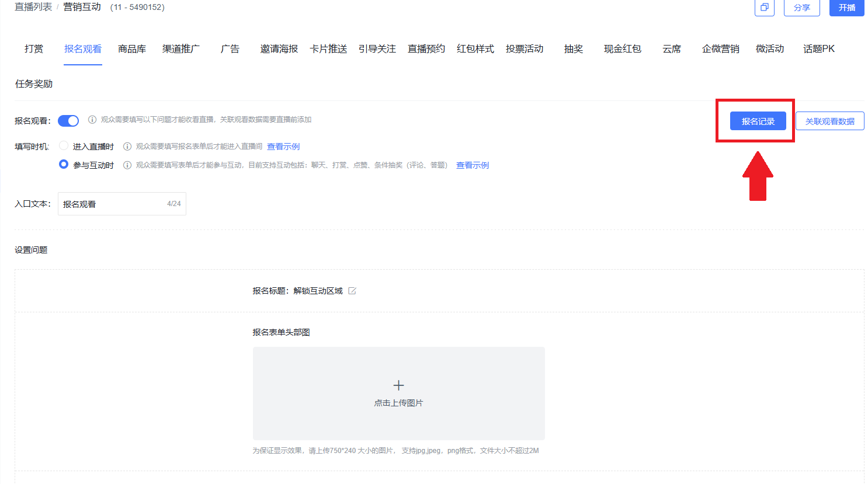Open the 卡片推送 tab

click(328, 49)
